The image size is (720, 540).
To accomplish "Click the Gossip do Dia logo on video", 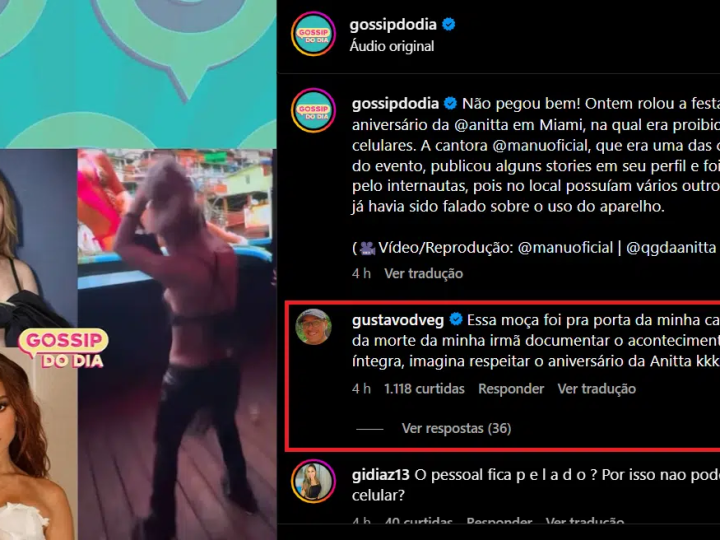I will click(63, 349).
